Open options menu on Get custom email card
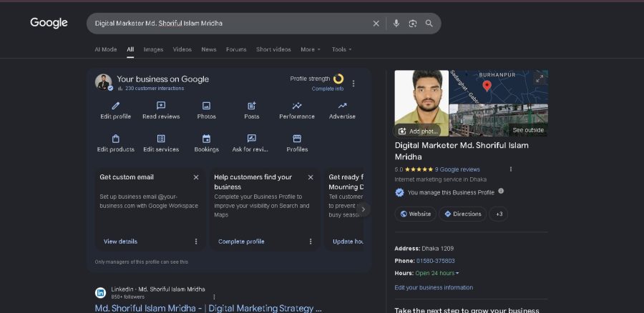Image resolution: width=644 pixels, height=313 pixels. click(196, 242)
